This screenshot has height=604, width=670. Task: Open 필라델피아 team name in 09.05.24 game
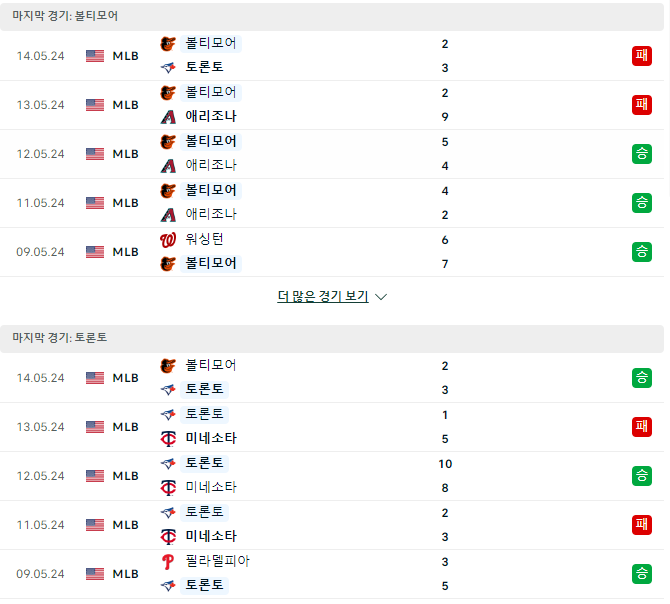(x=217, y=561)
